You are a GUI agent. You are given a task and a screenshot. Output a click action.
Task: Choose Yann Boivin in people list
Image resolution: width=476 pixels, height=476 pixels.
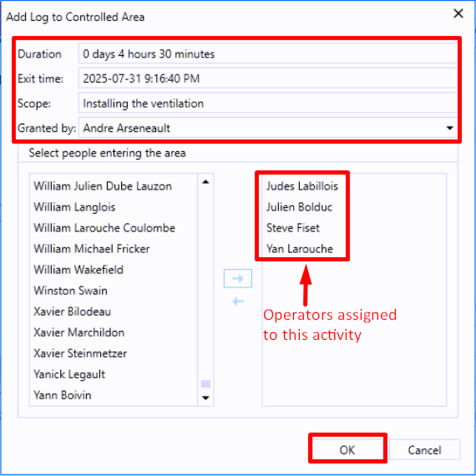[x=63, y=395]
